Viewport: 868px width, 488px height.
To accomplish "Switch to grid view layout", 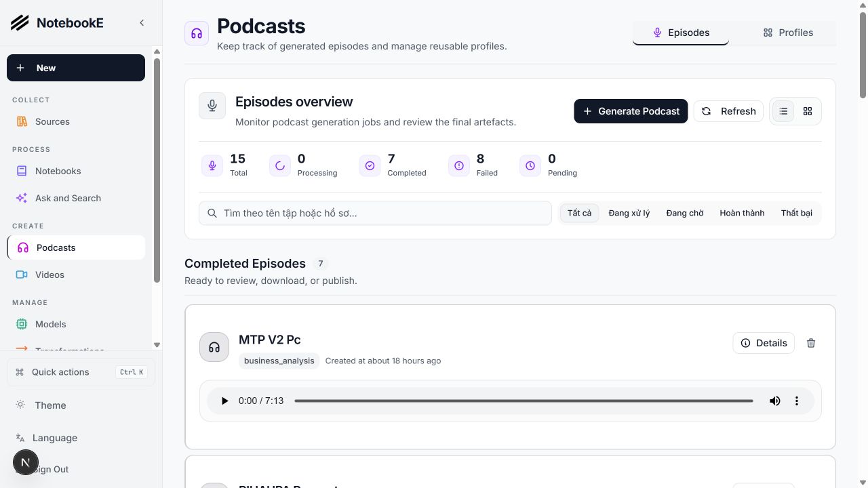I will point(808,111).
